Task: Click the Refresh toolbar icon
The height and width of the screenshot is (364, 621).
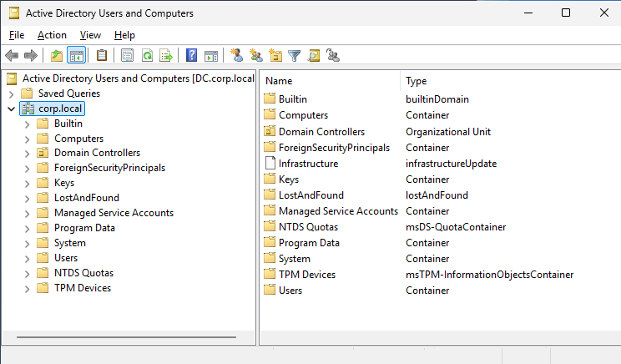Action: coord(148,55)
